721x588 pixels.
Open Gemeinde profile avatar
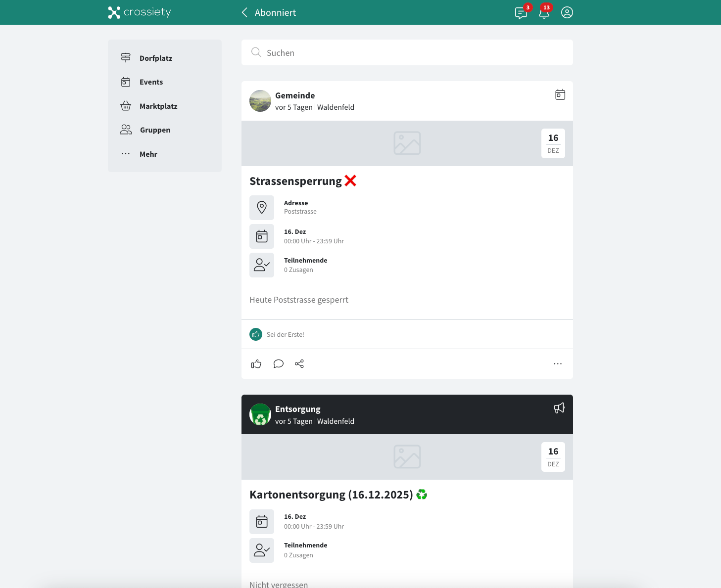pyautogui.click(x=260, y=101)
